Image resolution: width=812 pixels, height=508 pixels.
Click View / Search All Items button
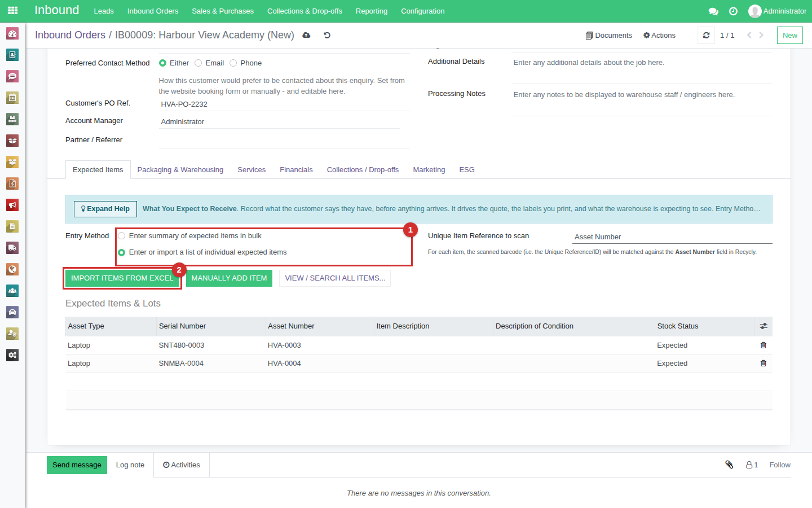335,278
